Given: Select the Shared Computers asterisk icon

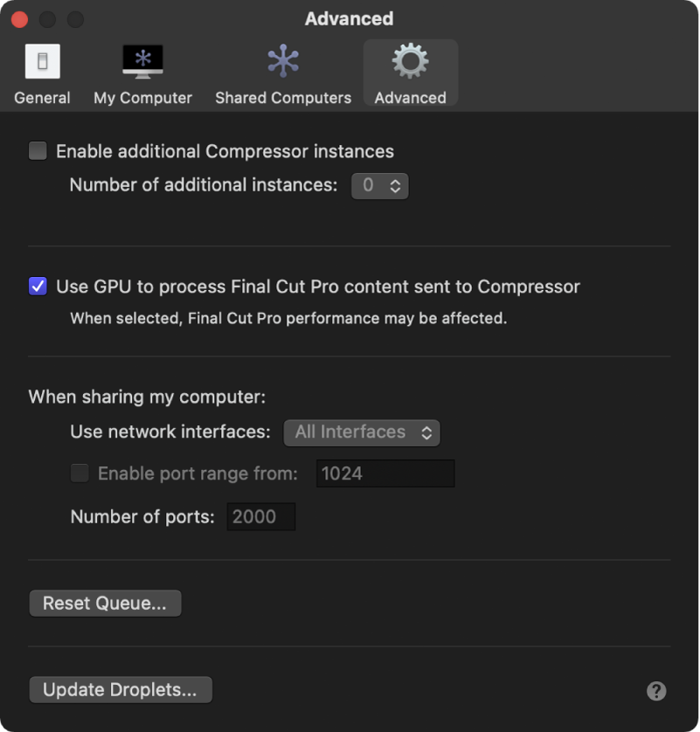Looking at the screenshot, I should pyautogui.click(x=282, y=60).
